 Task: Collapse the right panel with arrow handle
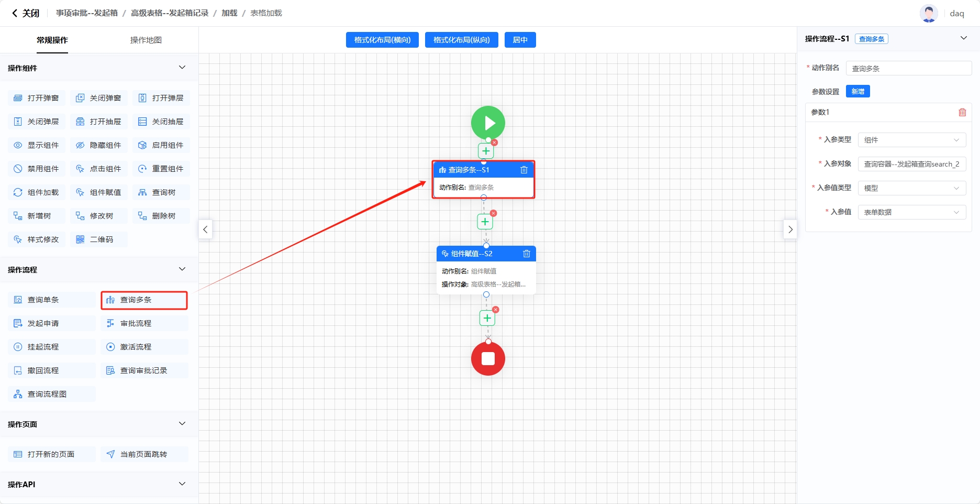pyautogui.click(x=790, y=229)
